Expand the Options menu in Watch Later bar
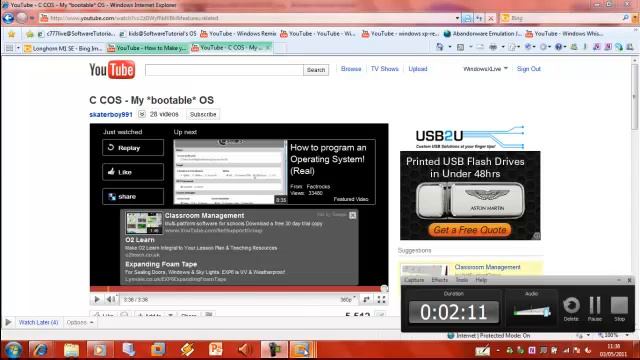 (x=80, y=322)
